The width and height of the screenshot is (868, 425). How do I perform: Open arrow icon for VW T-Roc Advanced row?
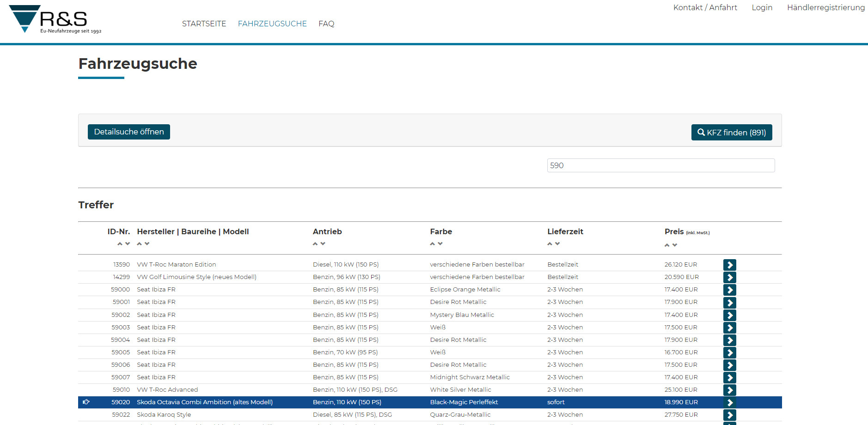tap(729, 390)
